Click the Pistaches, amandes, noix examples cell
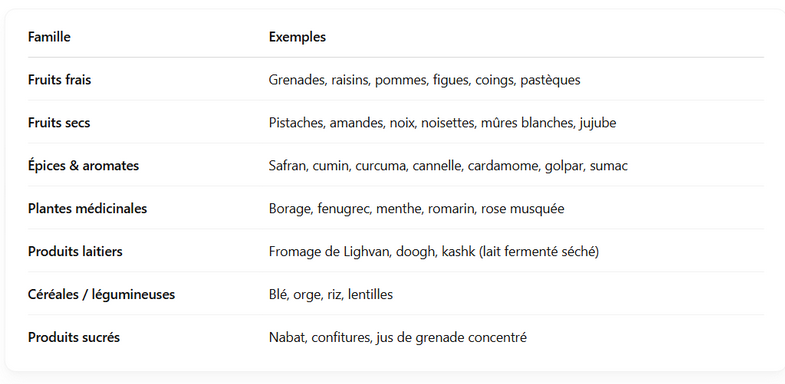785x384 pixels. (x=443, y=123)
